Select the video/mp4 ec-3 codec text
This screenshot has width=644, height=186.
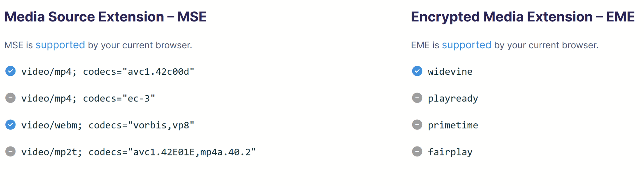[88, 99]
